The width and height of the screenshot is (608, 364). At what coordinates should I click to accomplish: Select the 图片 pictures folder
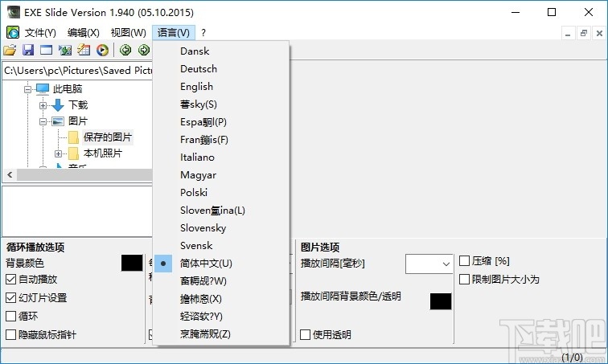[x=78, y=121]
